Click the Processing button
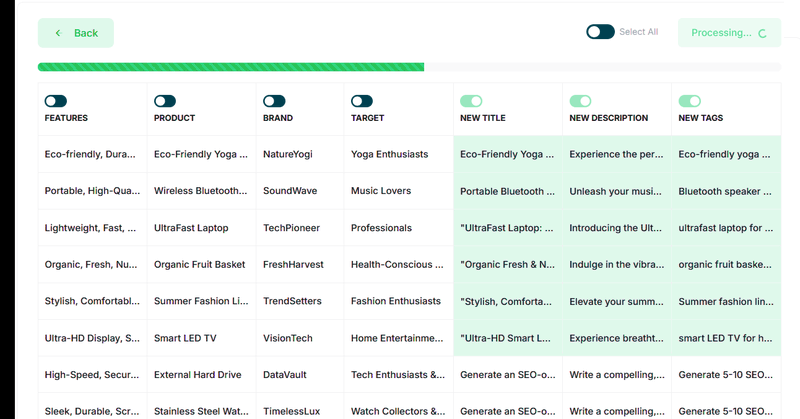Screen dimensions: 800x419 [729, 33]
